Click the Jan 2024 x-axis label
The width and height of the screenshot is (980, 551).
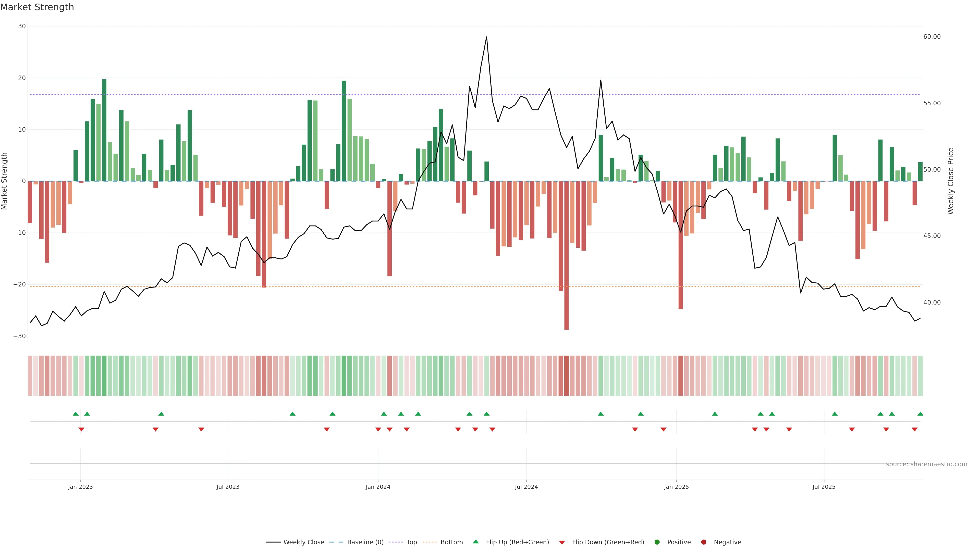click(378, 487)
